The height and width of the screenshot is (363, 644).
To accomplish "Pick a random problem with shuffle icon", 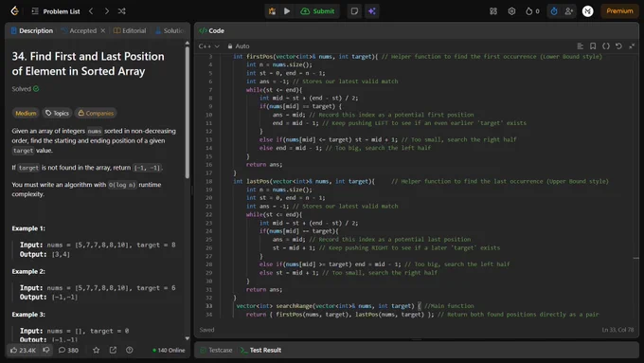I will click(121, 11).
